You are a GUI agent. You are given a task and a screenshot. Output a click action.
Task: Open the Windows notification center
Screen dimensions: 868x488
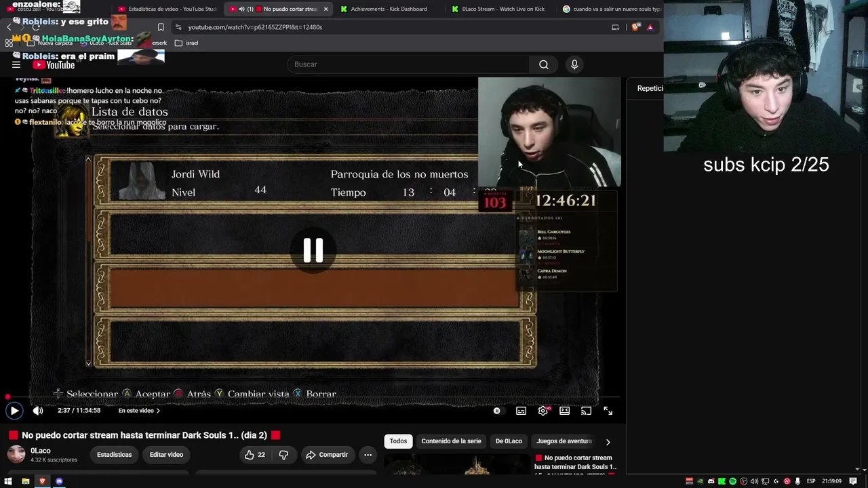point(853,481)
